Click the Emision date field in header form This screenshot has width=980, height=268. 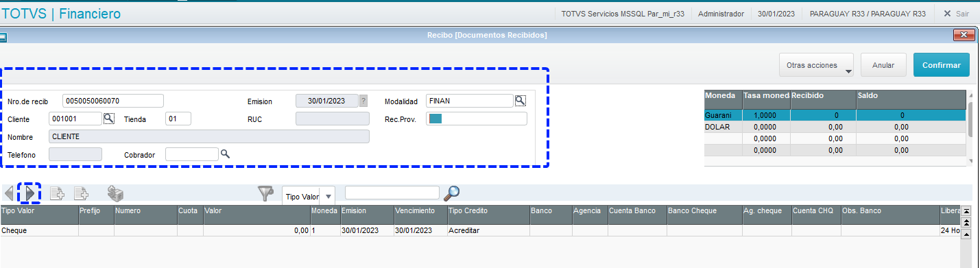tap(327, 101)
